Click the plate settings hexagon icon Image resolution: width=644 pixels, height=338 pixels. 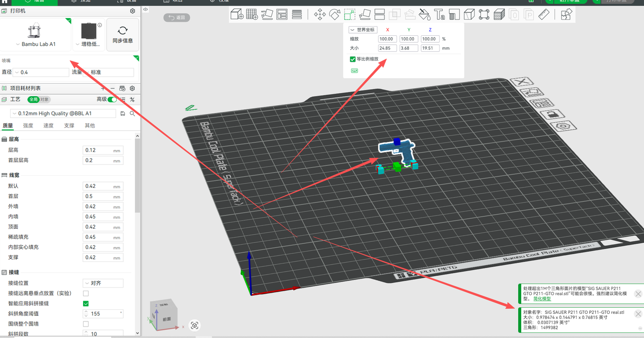pos(562,126)
